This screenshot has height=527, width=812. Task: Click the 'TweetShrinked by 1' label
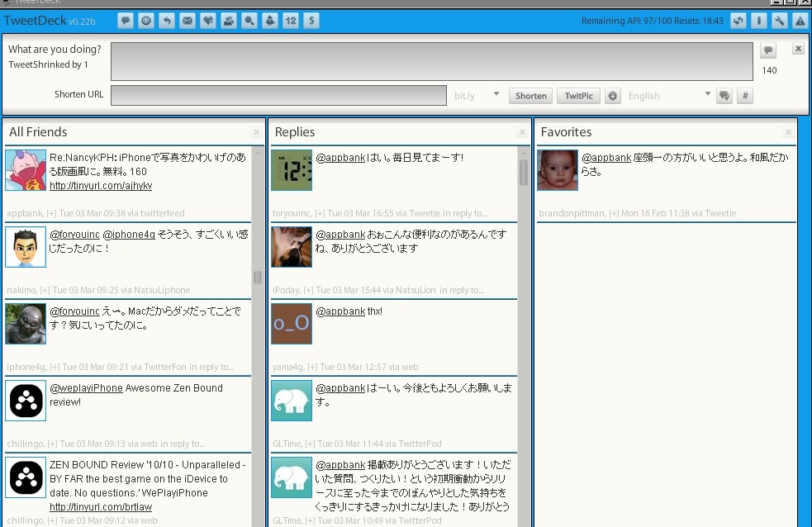(x=48, y=64)
